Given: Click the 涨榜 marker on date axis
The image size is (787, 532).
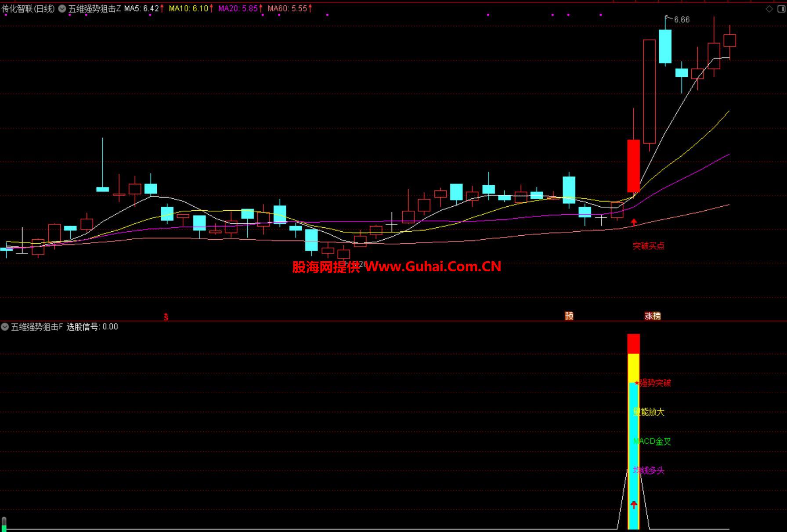Looking at the screenshot, I should click(x=653, y=316).
